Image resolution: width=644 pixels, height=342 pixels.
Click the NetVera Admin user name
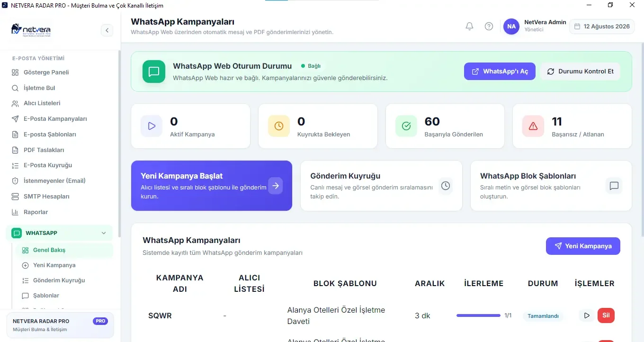coord(546,22)
